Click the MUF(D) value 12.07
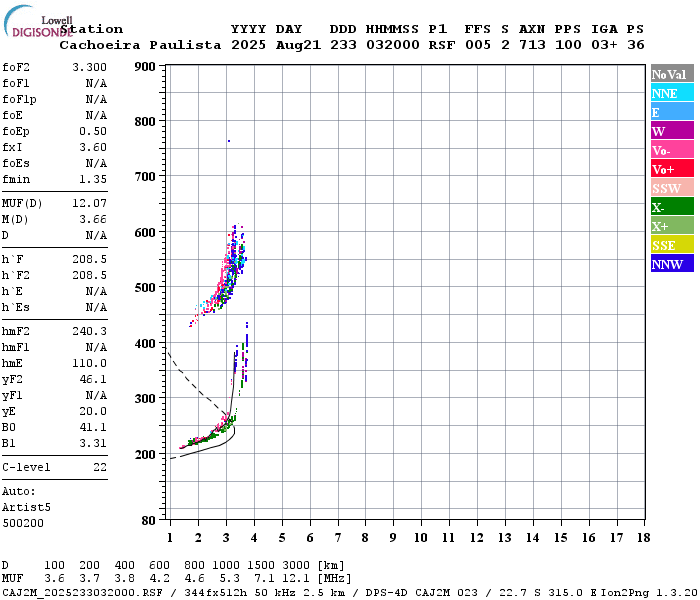Viewport: 700px width, 600px height. point(90,204)
